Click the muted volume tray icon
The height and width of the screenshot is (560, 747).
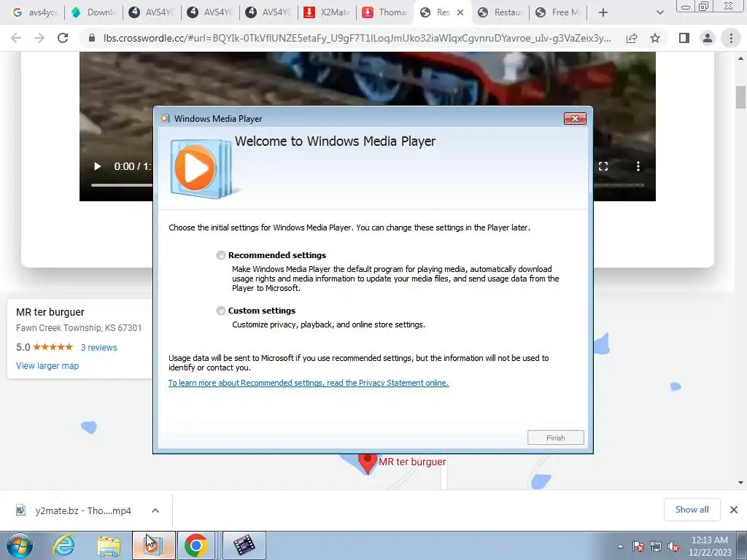click(673, 546)
